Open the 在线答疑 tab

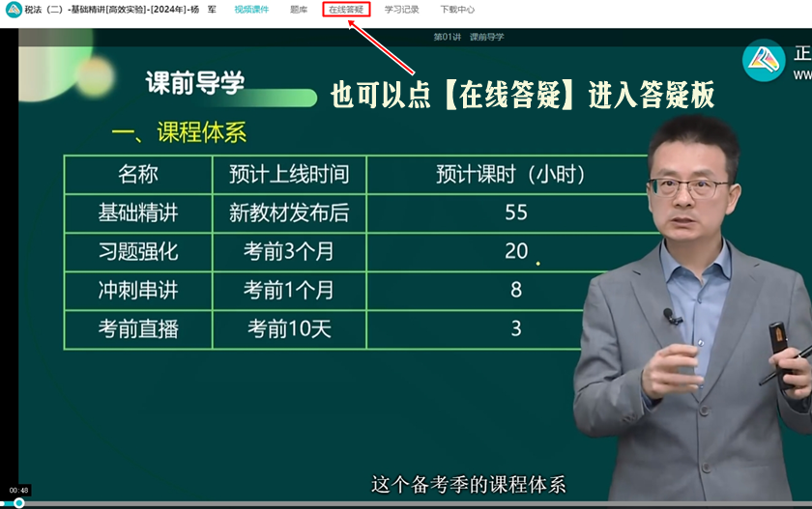click(346, 10)
